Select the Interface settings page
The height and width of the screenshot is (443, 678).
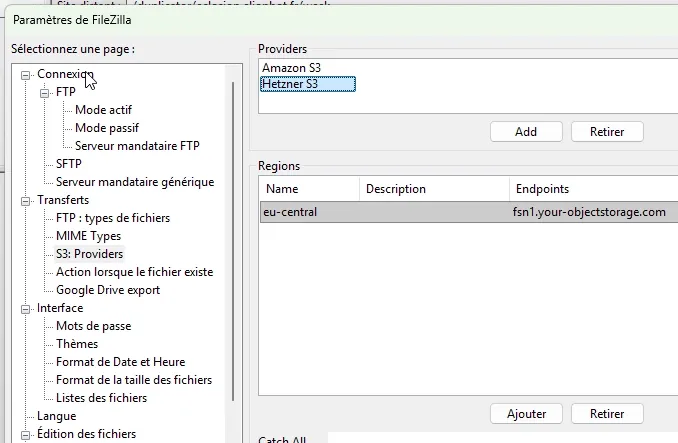[60, 308]
